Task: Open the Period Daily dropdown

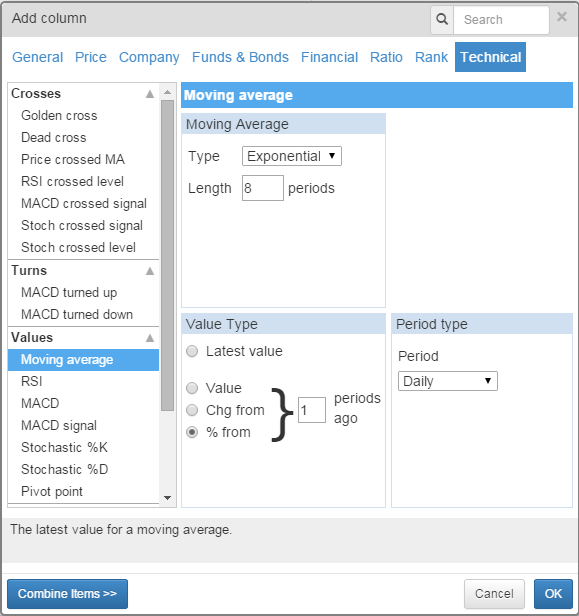Action: [x=448, y=381]
